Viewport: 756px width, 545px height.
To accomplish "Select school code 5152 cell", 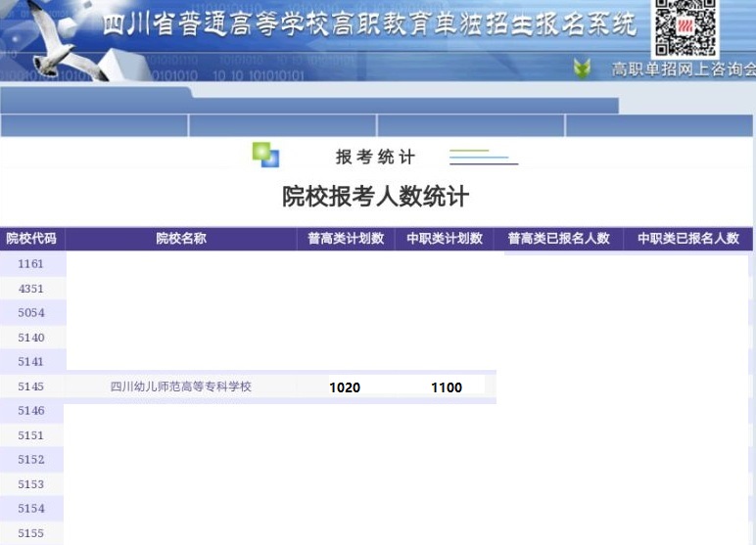I will coord(31,459).
